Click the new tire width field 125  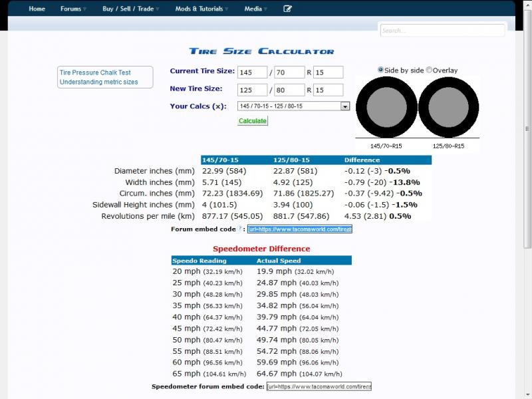click(x=253, y=90)
